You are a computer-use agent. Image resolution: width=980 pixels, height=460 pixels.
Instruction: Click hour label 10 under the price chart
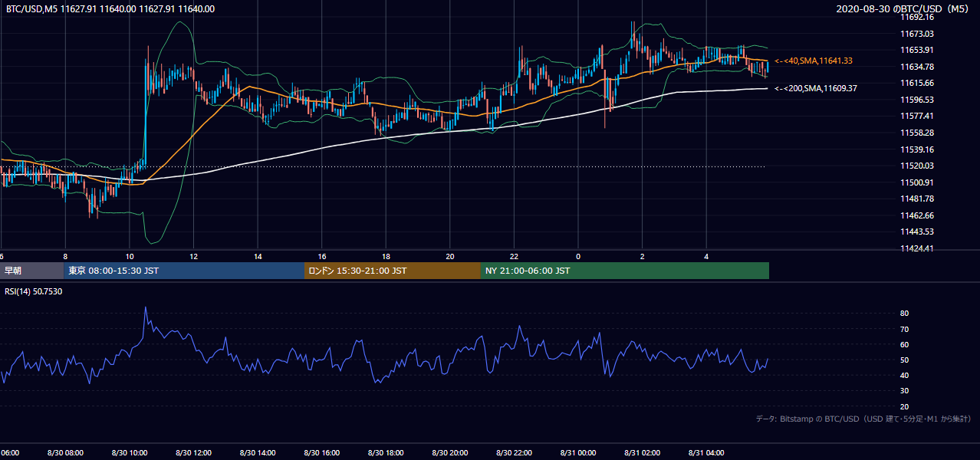(129, 257)
